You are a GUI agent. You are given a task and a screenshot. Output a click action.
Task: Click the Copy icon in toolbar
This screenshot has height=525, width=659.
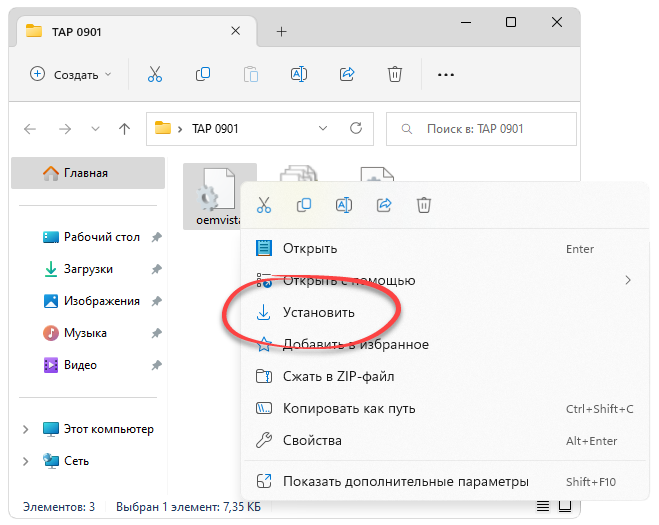[x=203, y=74]
